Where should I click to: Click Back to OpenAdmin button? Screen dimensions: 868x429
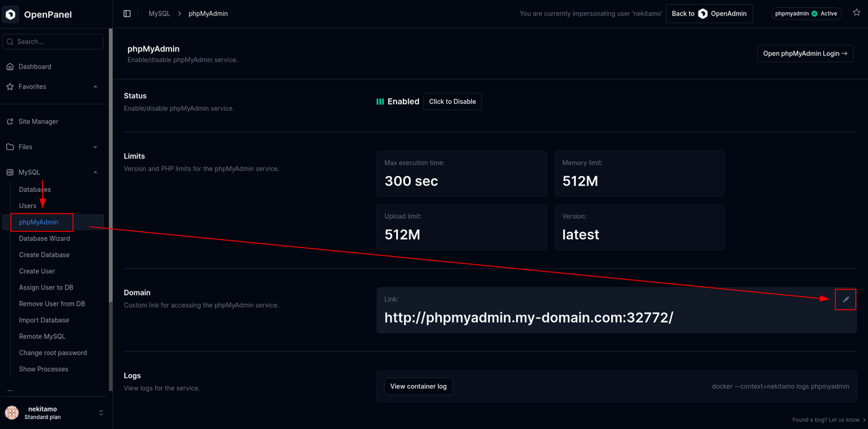[x=709, y=14]
